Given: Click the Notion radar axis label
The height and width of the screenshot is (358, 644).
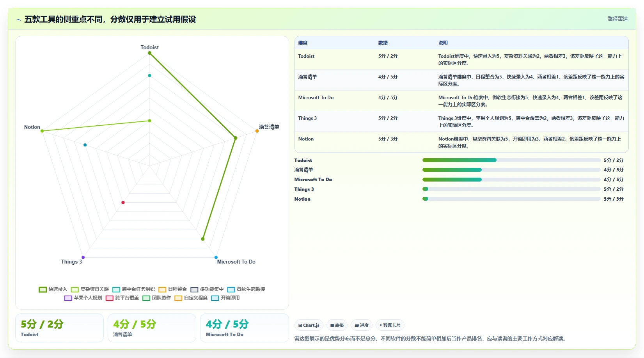Looking at the screenshot, I should click(32, 127).
